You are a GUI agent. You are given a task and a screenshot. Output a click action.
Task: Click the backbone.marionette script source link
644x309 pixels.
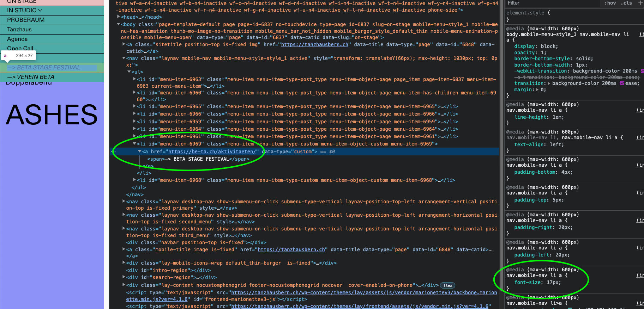pos(364,292)
